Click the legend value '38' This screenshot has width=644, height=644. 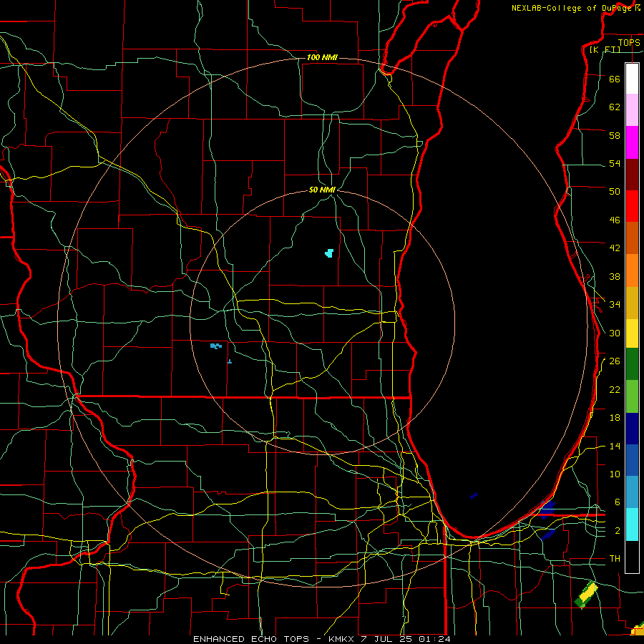coord(615,277)
